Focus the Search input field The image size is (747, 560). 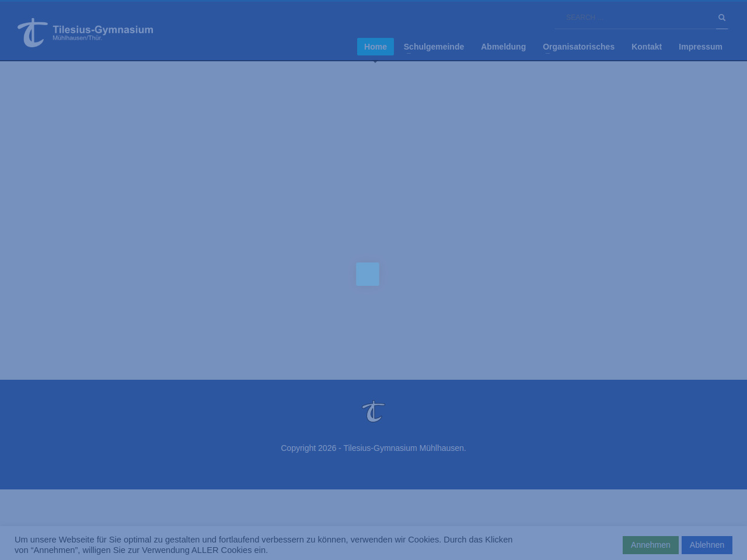pos(635,17)
